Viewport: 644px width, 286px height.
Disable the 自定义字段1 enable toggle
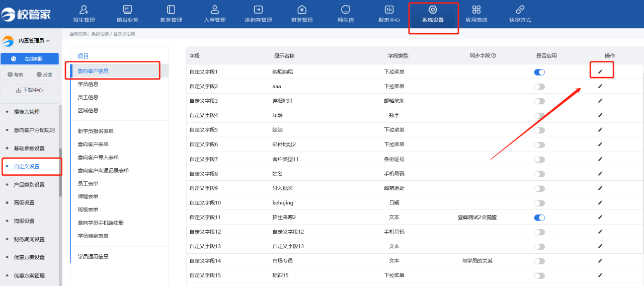click(539, 72)
